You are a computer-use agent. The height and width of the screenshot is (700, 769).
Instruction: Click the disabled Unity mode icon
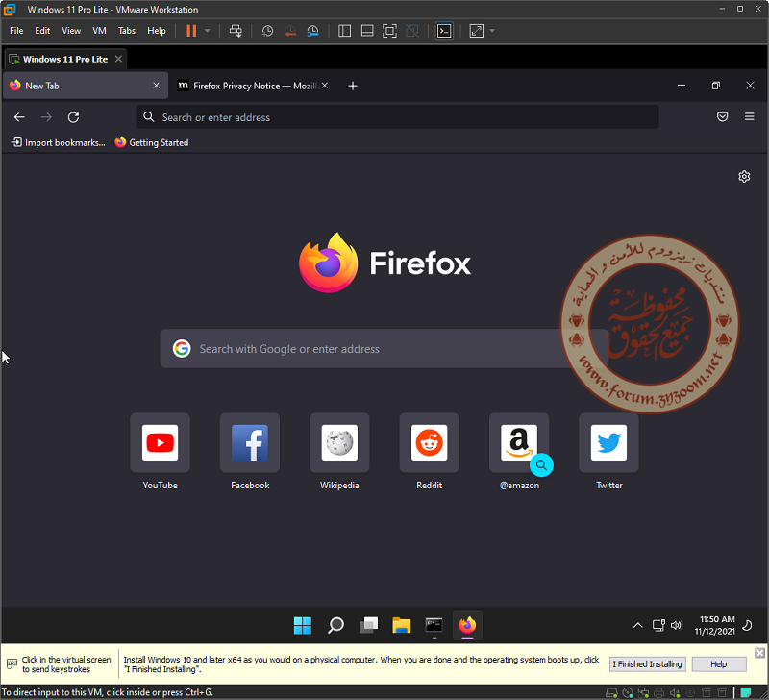[x=412, y=31]
